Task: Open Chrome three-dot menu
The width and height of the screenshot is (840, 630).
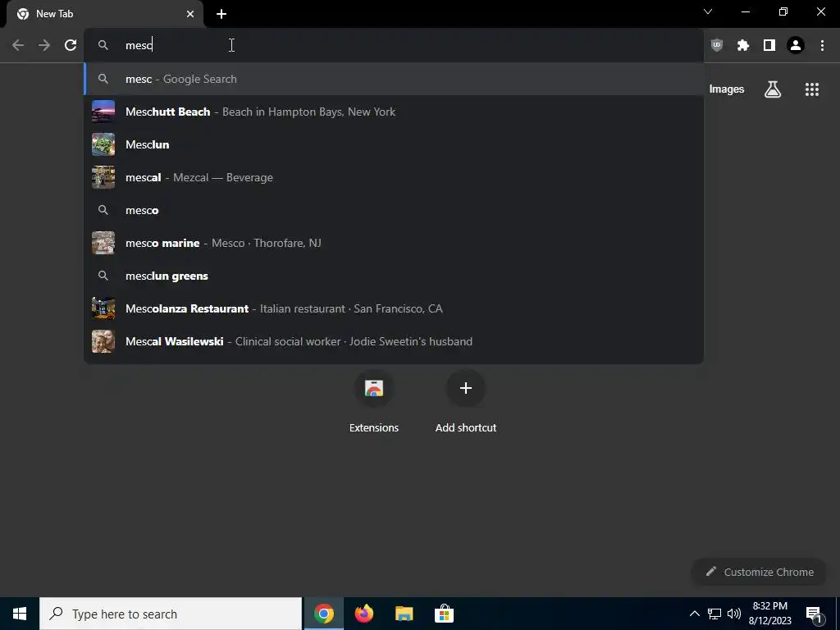Action: coord(822,45)
